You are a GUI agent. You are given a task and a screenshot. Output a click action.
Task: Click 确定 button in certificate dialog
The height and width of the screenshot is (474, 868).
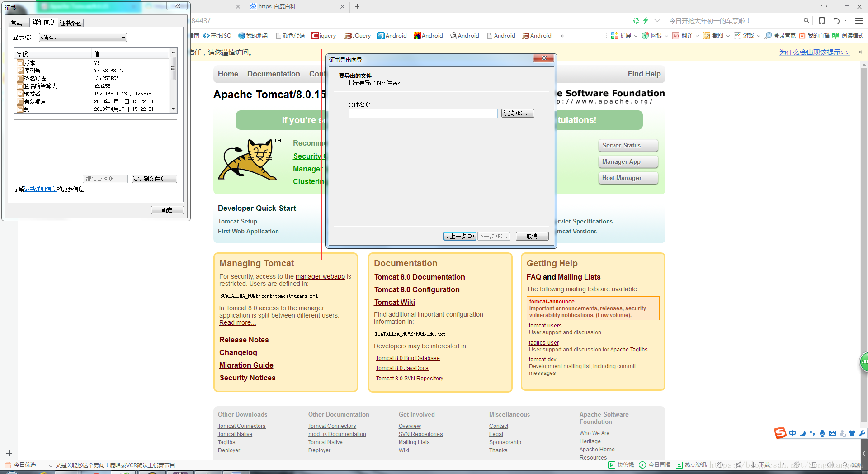167,210
